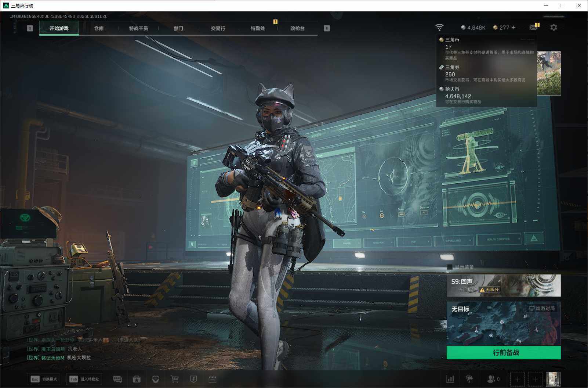Invite teammate to second empty plus slot
This screenshot has height=388, width=588.
pos(535,379)
